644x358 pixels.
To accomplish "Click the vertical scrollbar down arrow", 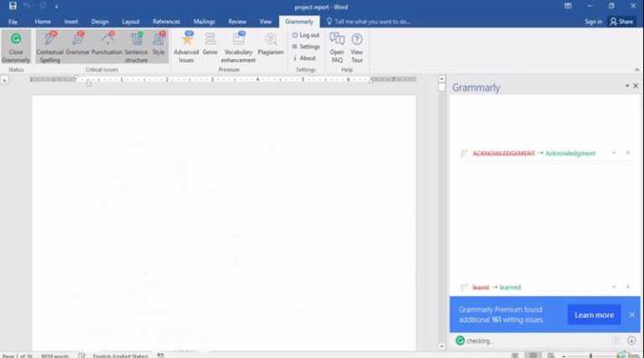I will pos(442,346).
